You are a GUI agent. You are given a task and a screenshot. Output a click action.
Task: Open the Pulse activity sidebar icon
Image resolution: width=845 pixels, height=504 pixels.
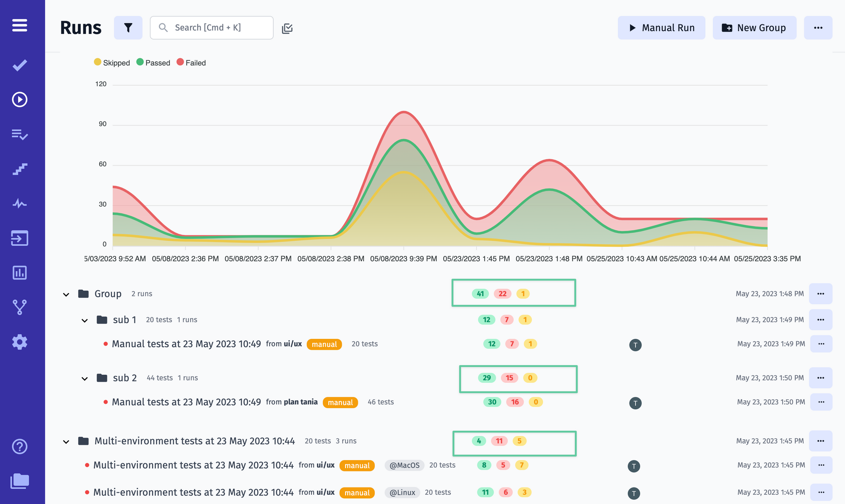(19, 204)
